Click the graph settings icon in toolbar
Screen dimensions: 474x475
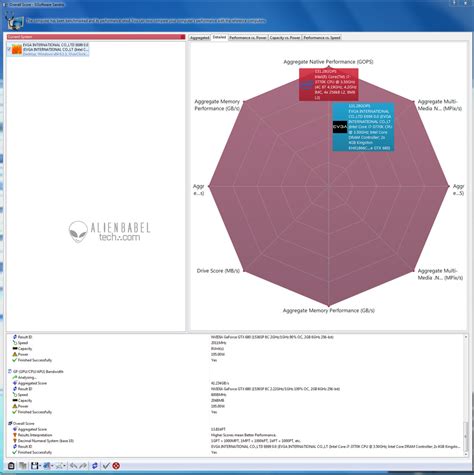[x=59, y=466]
